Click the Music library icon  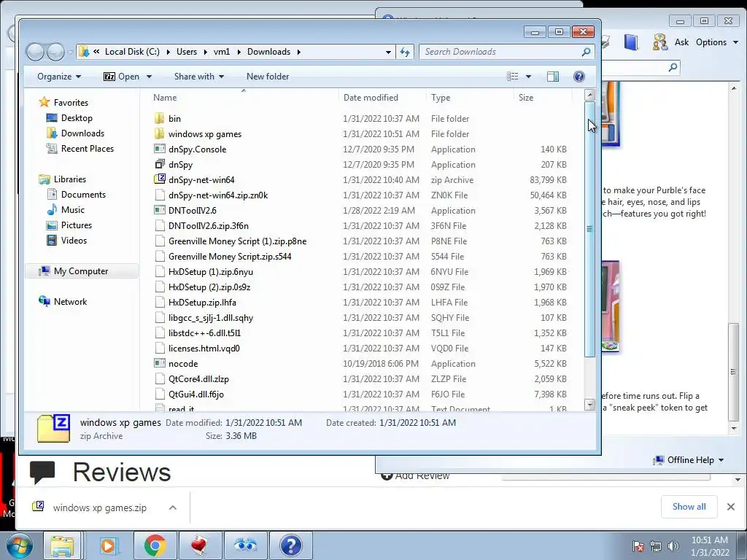[52, 209]
